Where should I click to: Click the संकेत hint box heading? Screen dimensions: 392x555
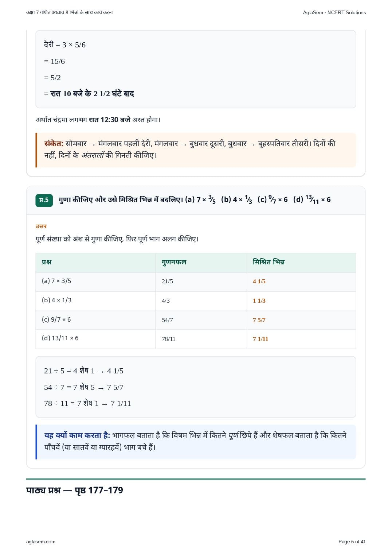click(54, 143)
